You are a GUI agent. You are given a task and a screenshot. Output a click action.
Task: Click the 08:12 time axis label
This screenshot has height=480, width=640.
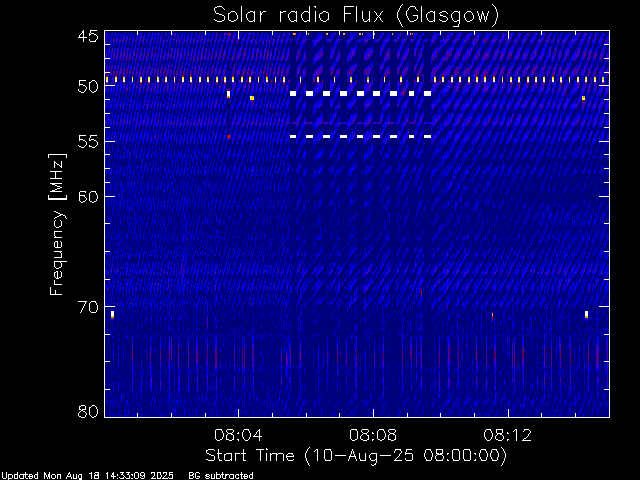(x=507, y=435)
